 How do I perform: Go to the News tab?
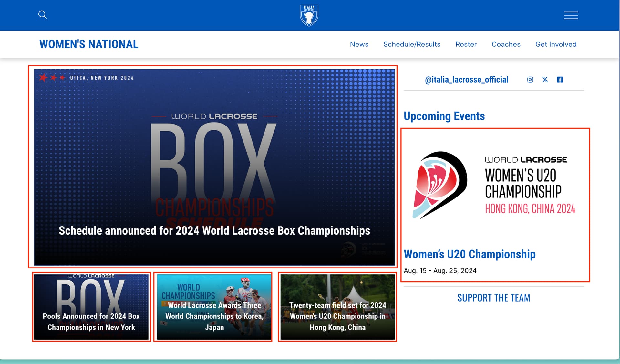(359, 44)
